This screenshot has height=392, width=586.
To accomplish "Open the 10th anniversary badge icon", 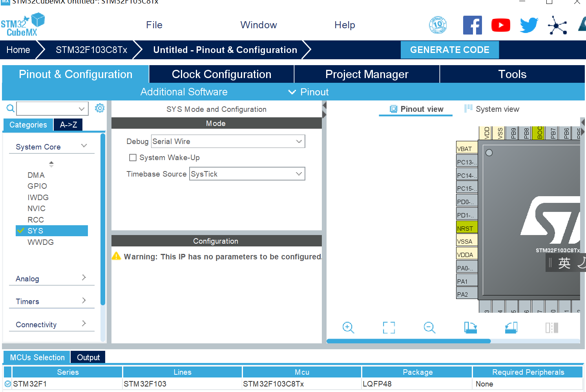I will click(x=438, y=25).
